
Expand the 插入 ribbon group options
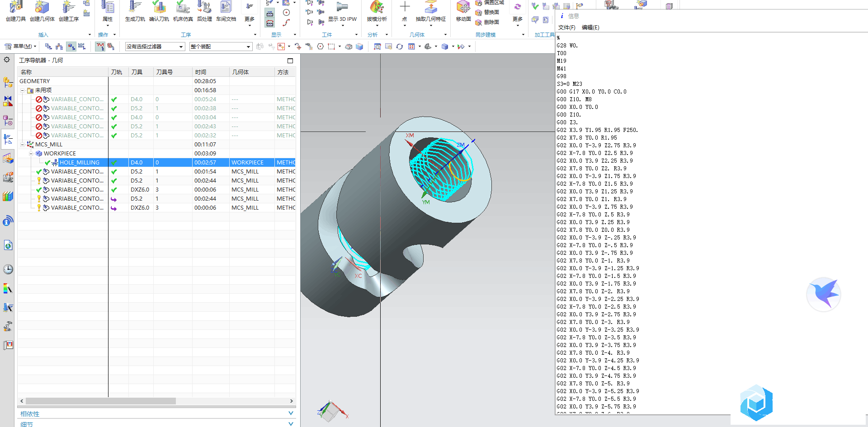90,35
